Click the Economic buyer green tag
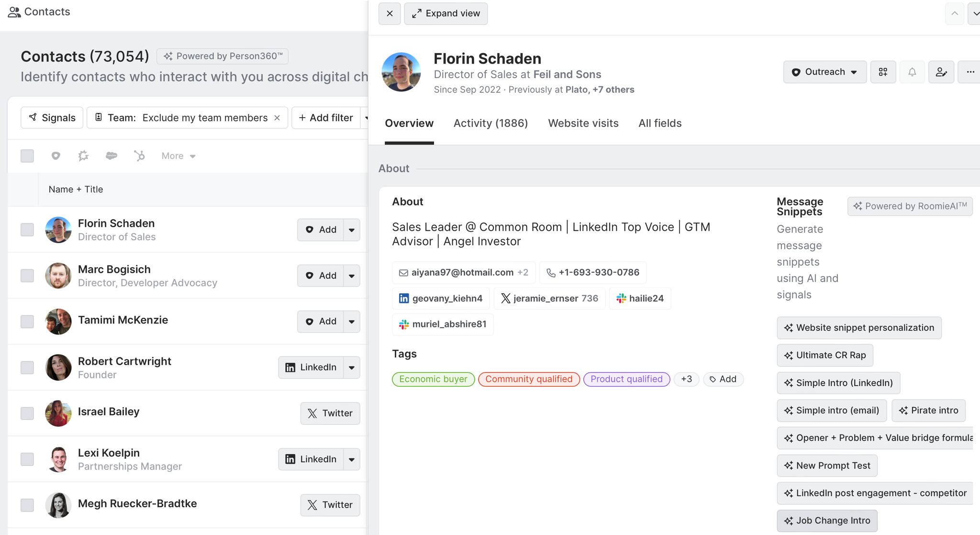 click(433, 379)
